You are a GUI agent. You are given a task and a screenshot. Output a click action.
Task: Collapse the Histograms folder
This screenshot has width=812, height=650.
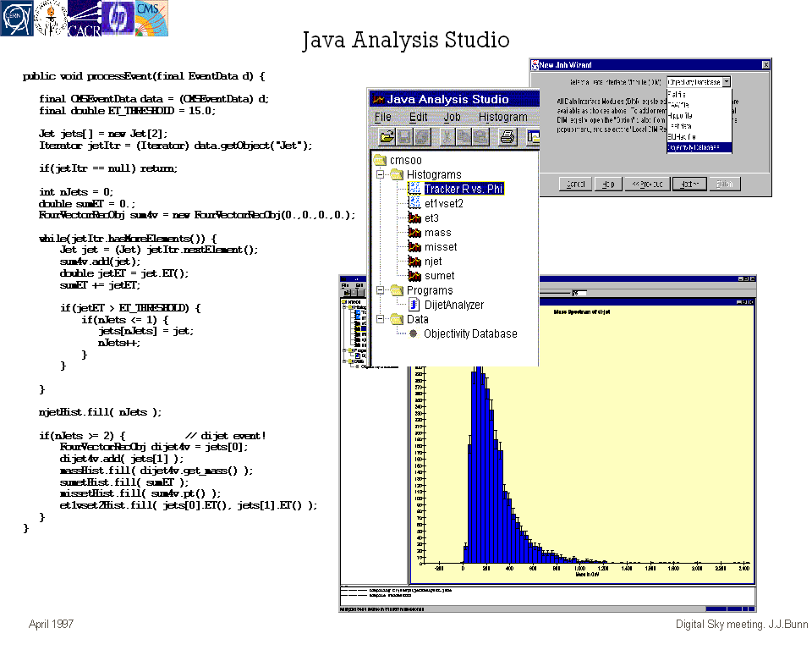tap(380, 175)
